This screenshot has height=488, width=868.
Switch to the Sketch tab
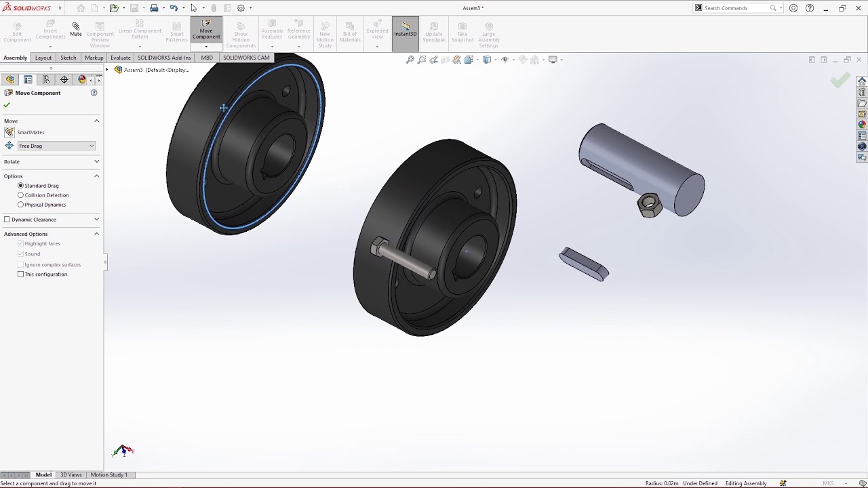pyautogui.click(x=68, y=58)
